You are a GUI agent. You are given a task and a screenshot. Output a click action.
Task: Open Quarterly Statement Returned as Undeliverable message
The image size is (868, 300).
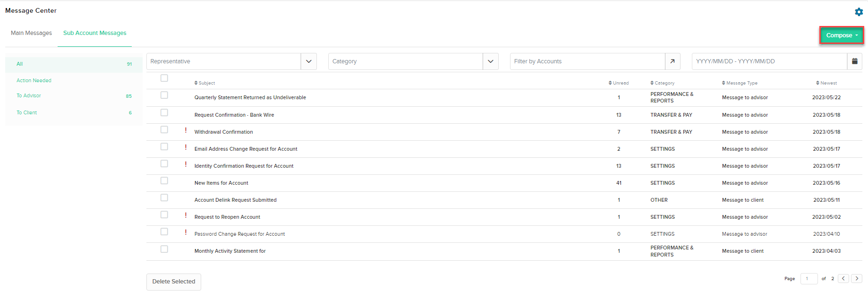250,98
